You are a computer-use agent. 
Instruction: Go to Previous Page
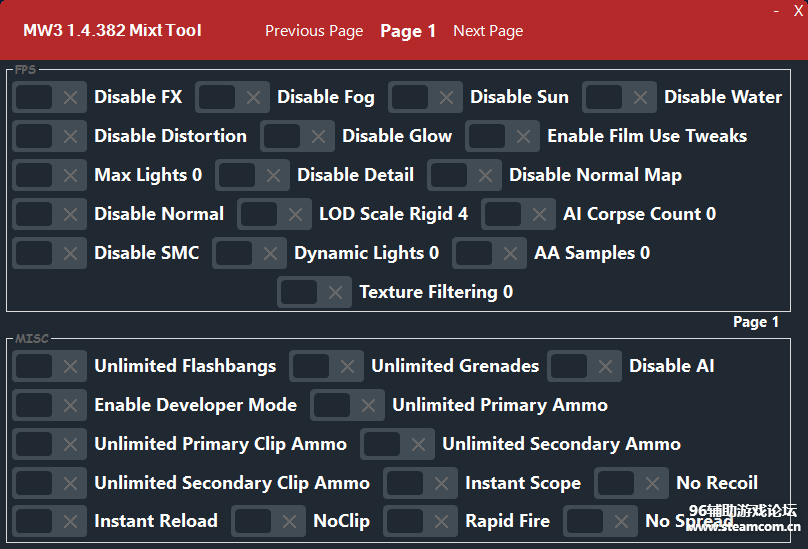click(314, 31)
